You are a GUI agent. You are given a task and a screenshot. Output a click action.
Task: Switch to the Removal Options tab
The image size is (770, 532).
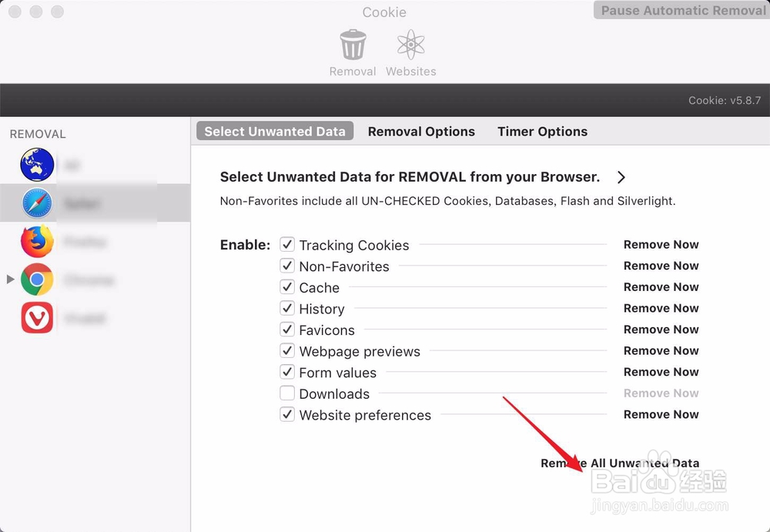421,132
